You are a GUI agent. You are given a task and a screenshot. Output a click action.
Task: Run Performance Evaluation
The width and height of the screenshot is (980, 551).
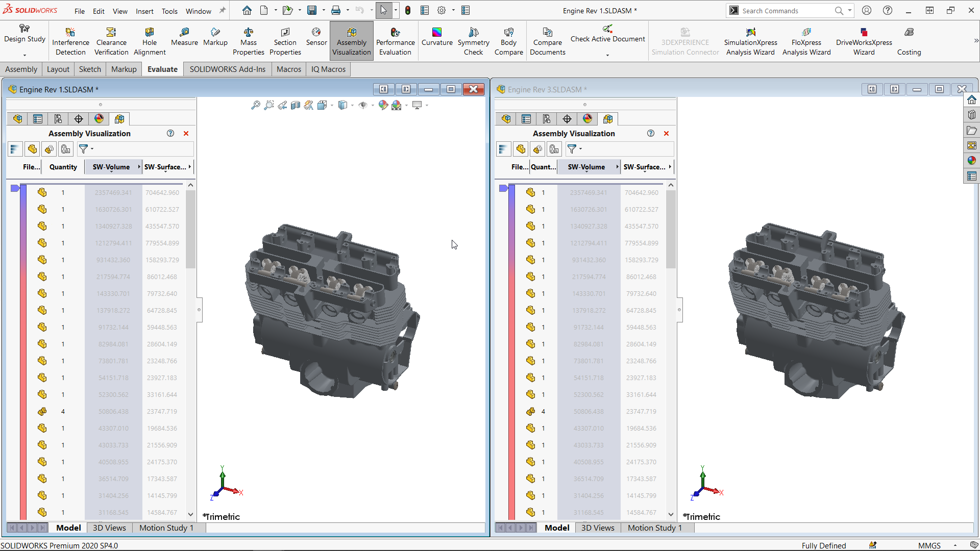pos(395,41)
